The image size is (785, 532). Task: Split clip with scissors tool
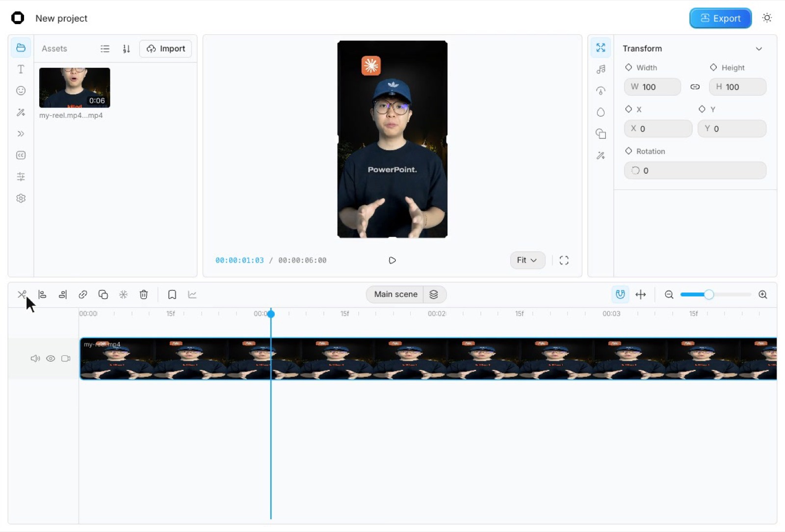22,294
